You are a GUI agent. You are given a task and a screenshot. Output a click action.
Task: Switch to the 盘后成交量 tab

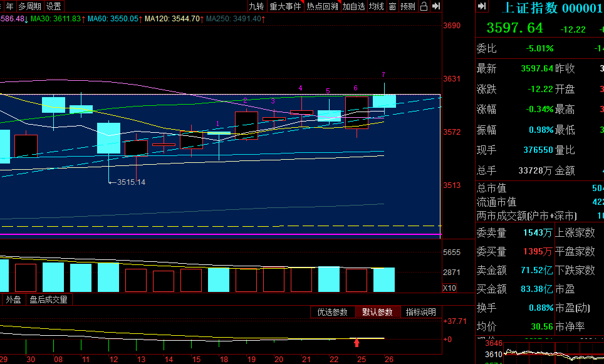pos(48,299)
